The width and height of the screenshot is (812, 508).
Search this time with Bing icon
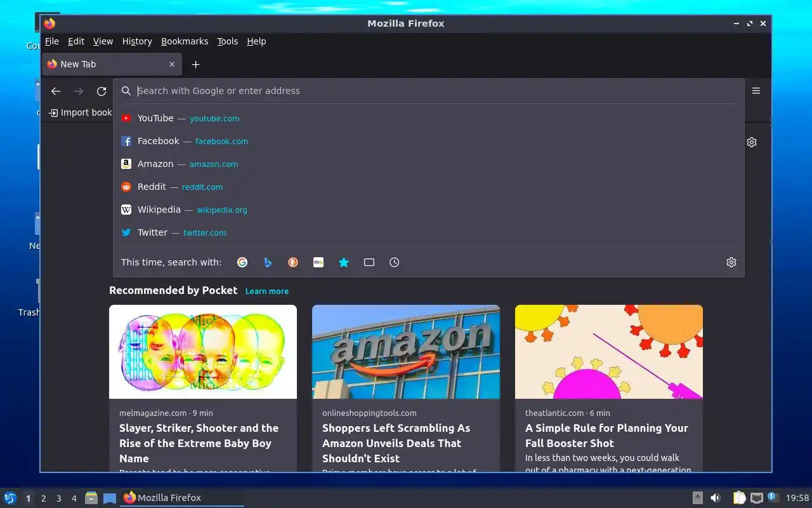pyautogui.click(x=268, y=262)
